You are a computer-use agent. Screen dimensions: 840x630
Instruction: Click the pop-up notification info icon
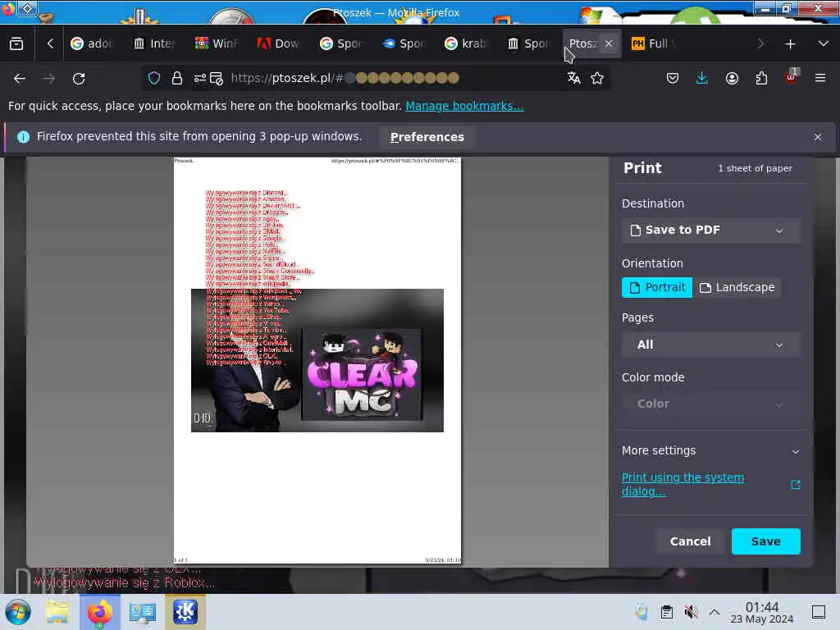click(23, 137)
